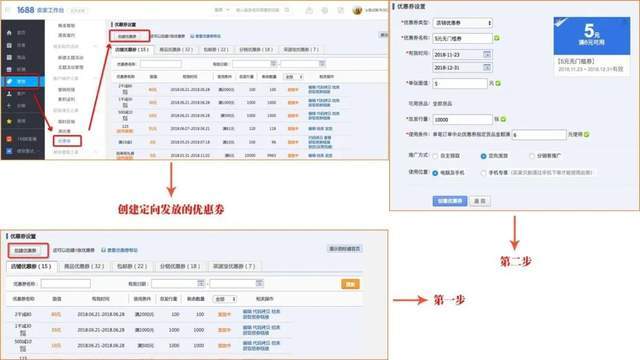640x360 pixels.
Task: Click the plus icon in the dark sidebar
Action: (x=9, y=106)
